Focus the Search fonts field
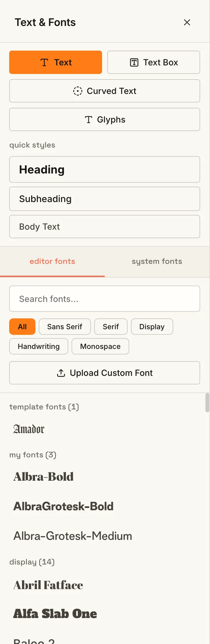 click(x=105, y=299)
